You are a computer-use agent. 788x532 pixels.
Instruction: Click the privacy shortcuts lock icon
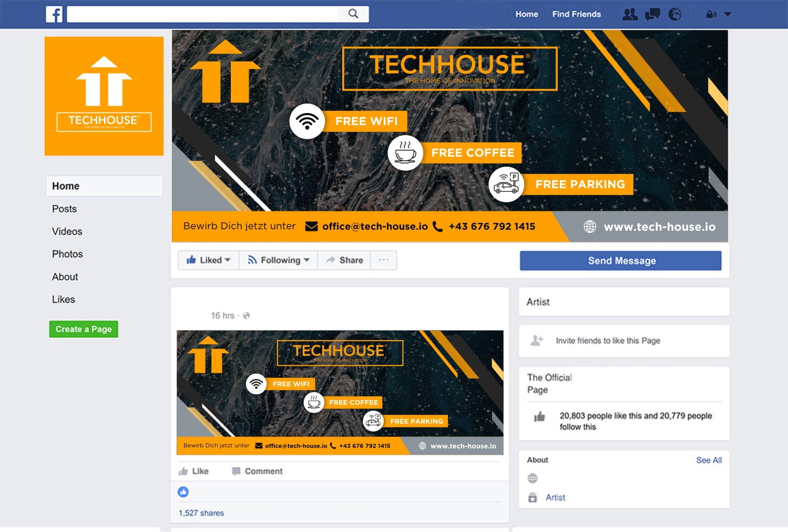[x=711, y=14]
